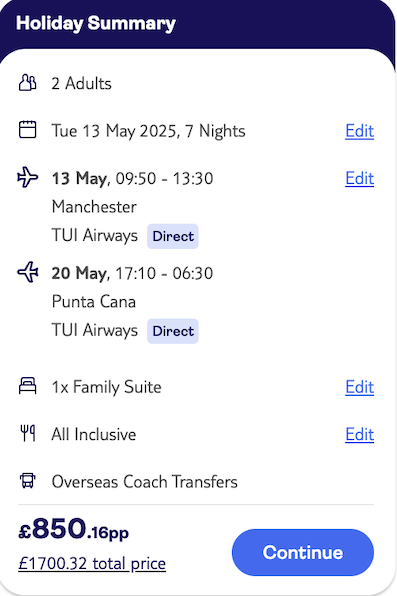Edit the Family Suite room choice
The height and width of the screenshot is (596, 397).
(359, 387)
